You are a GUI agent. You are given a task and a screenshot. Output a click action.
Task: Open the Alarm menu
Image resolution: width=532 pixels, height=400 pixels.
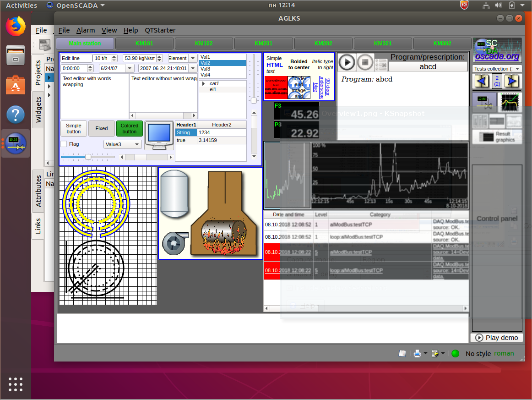[86, 30]
